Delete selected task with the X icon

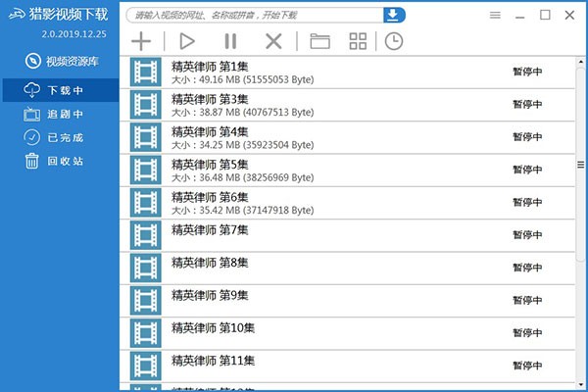[x=274, y=41]
